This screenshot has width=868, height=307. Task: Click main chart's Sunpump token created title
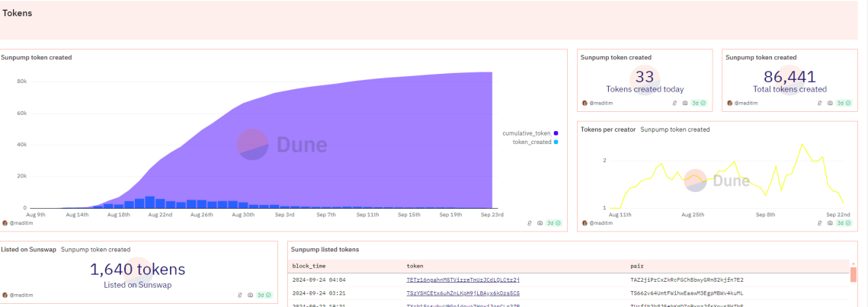click(36, 57)
